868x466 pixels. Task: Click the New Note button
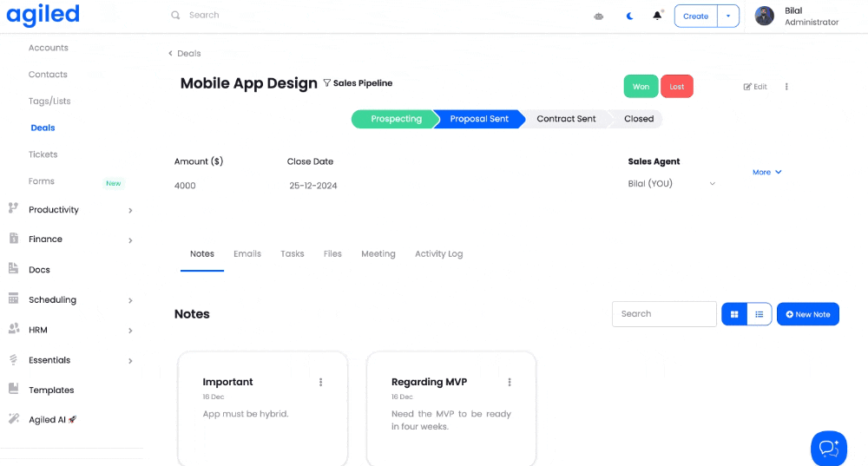pyautogui.click(x=807, y=314)
